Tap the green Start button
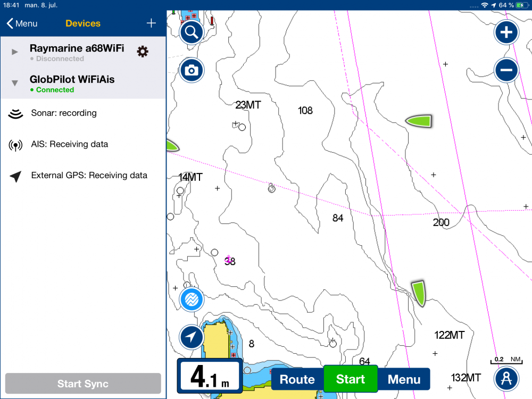 coord(351,379)
